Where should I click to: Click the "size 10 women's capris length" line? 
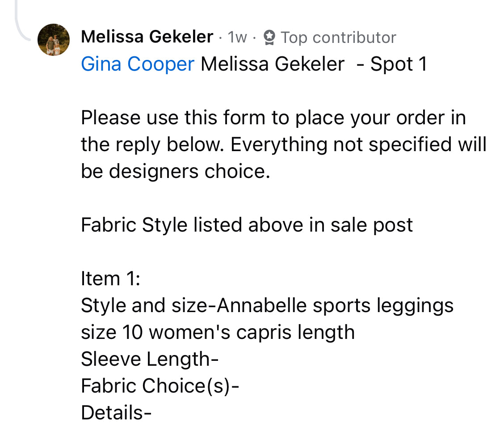click(x=218, y=332)
